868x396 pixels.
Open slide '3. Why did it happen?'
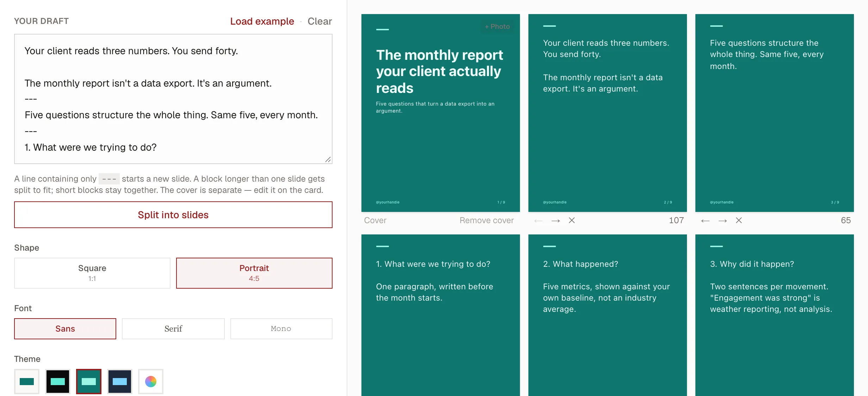click(x=775, y=315)
